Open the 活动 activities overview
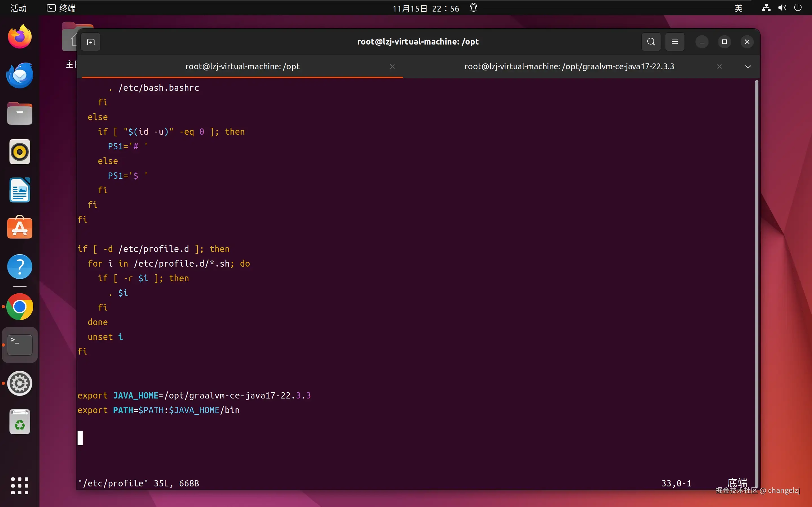Screen dimensions: 812x507 point(18,8)
